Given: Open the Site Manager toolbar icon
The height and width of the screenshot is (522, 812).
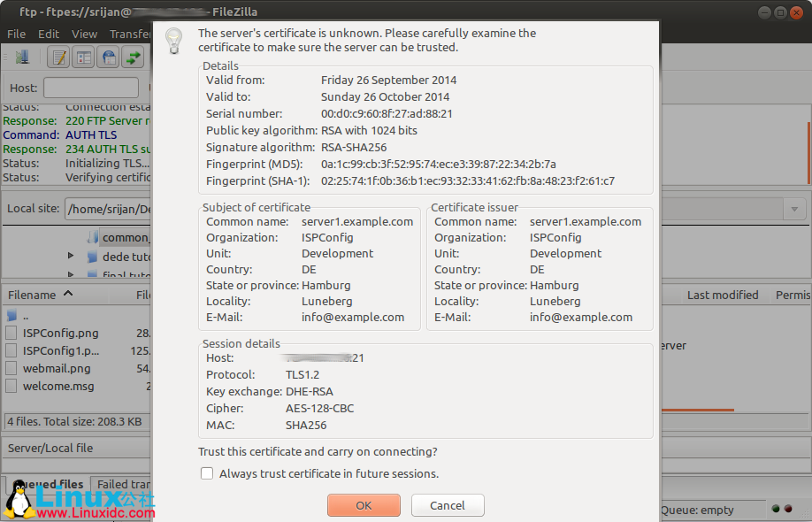Looking at the screenshot, I should pos(24,57).
